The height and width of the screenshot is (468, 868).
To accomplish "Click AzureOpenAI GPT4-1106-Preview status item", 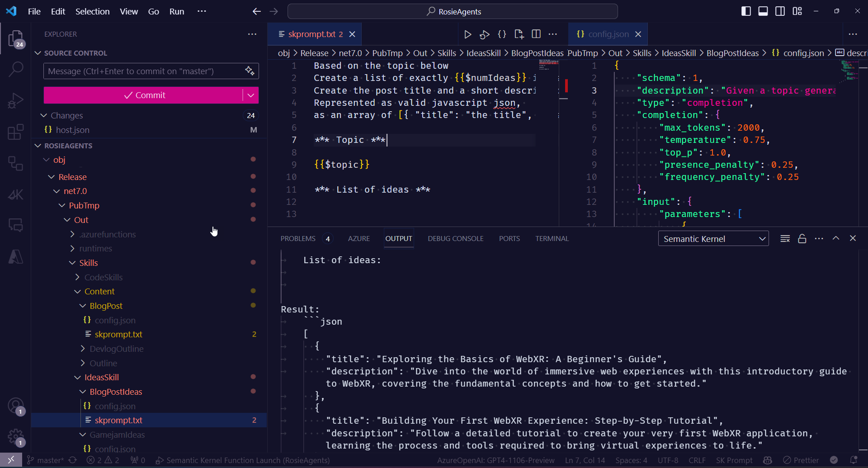I will 495,460.
